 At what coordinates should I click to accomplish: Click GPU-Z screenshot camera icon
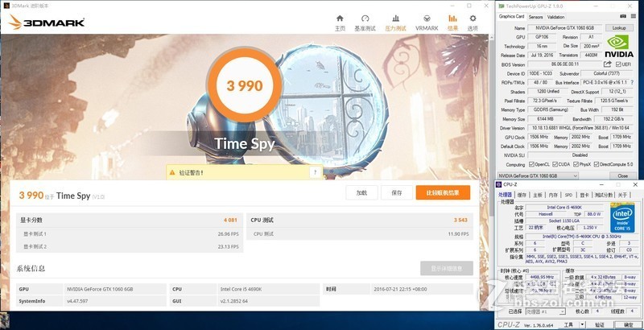623,16
